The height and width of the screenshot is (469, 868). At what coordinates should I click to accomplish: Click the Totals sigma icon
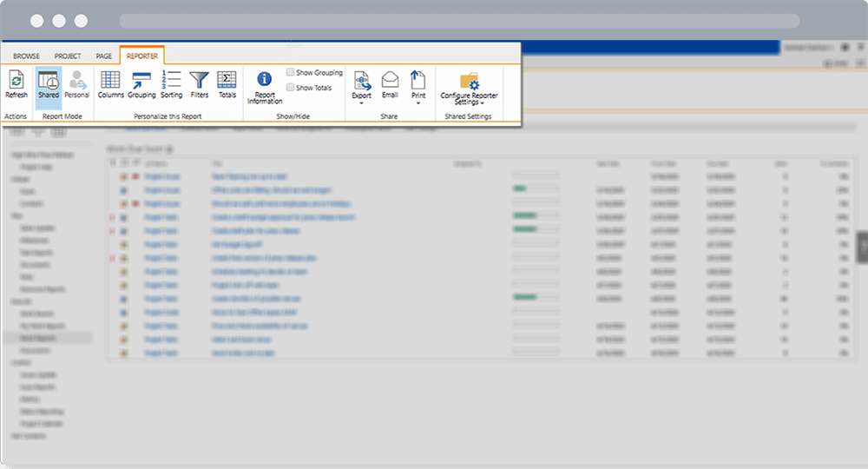227,84
